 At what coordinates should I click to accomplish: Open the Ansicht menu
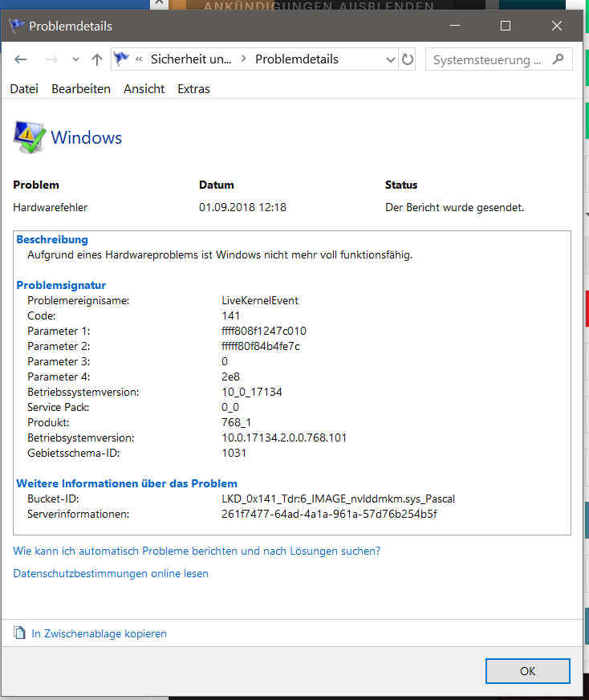coord(144,89)
